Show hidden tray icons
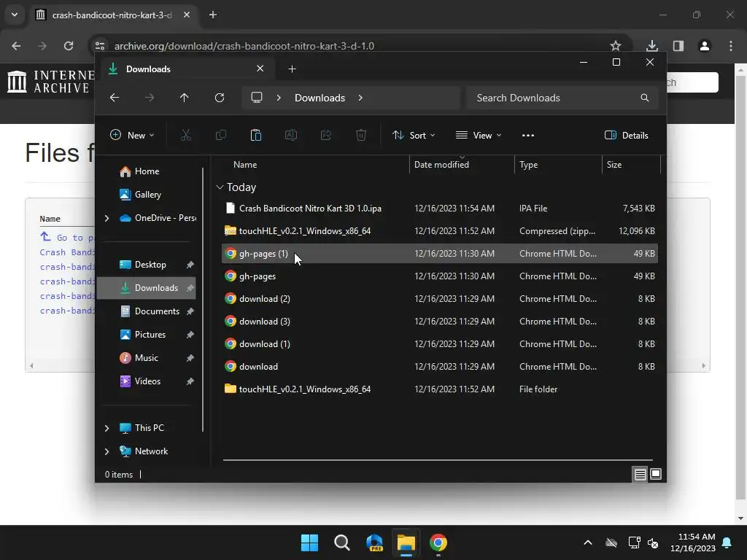The width and height of the screenshot is (747, 560). 588,542
